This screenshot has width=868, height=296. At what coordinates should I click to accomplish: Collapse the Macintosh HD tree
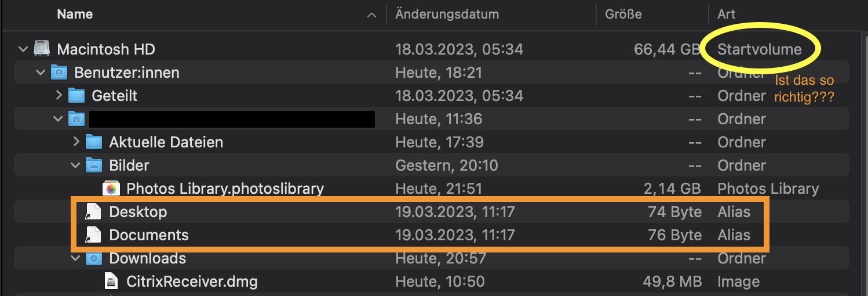pos(23,49)
